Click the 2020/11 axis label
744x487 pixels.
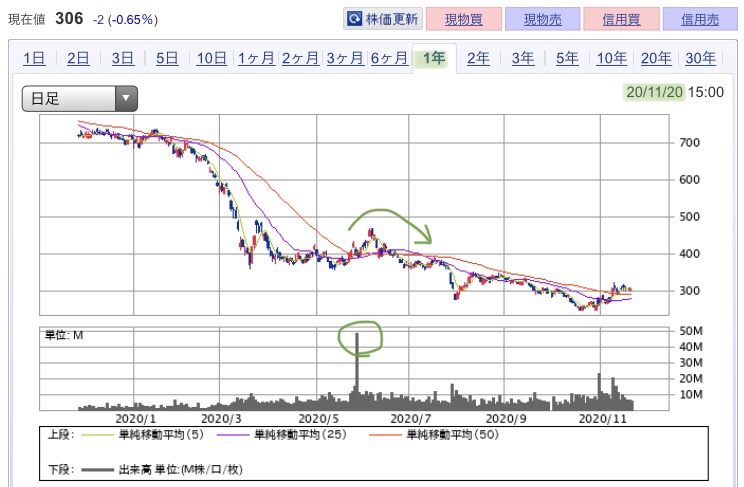pyautogui.click(x=602, y=419)
